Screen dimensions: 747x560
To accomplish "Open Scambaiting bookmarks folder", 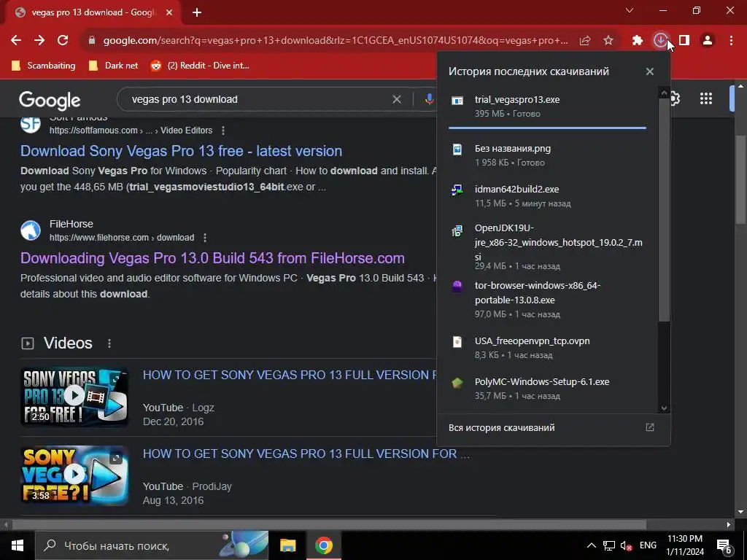I will pyautogui.click(x=43, y=66).
